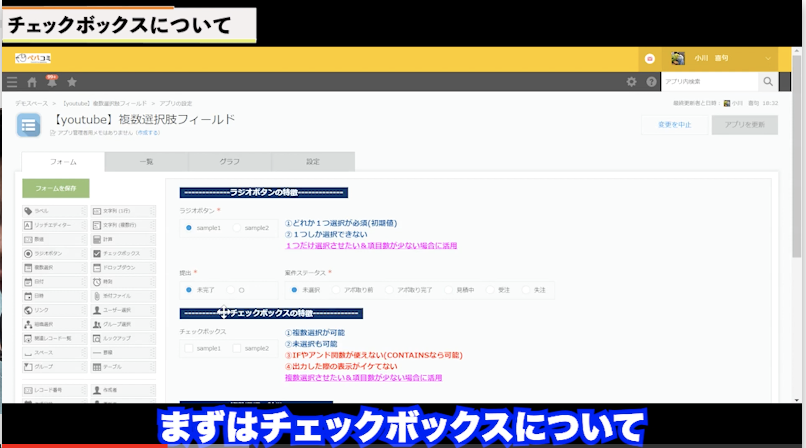
Task: Select the sample2 radio button
Action: tap(237, 228)
